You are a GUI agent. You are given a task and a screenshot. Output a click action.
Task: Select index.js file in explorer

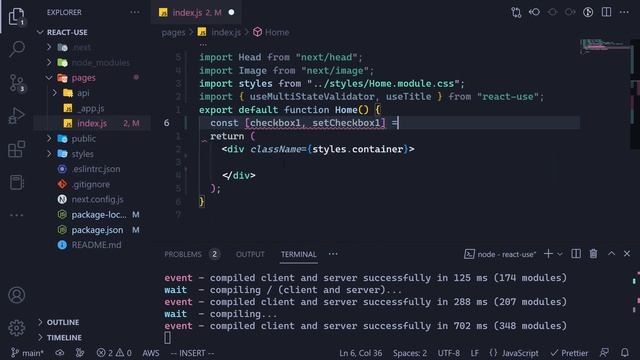click(92, 123)
